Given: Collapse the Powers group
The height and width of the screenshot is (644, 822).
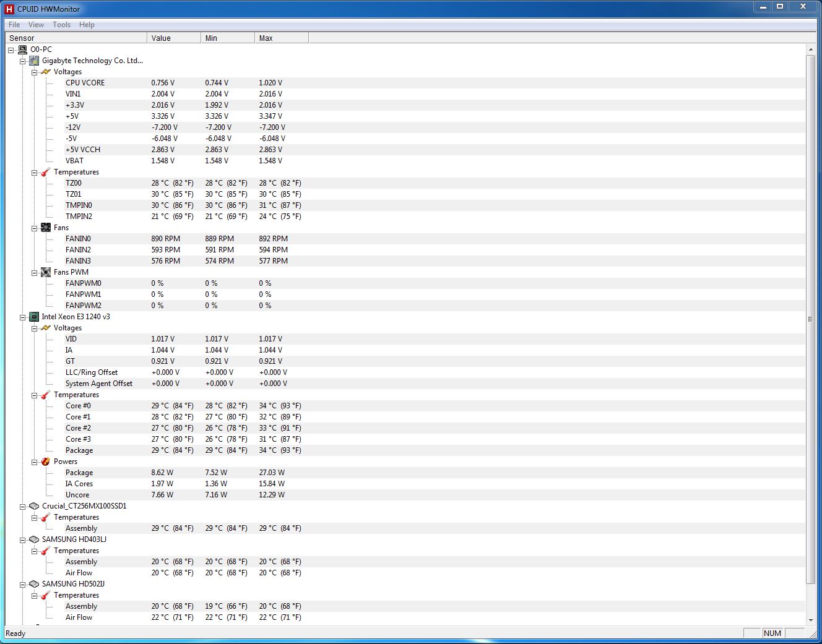Looking at the screenshot, I should click(x=35, y=462).
